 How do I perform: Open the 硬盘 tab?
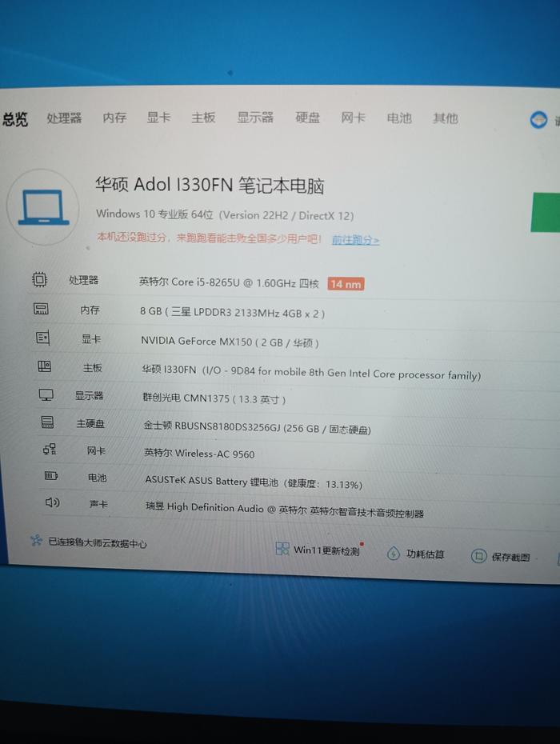[x=307, y=117]
